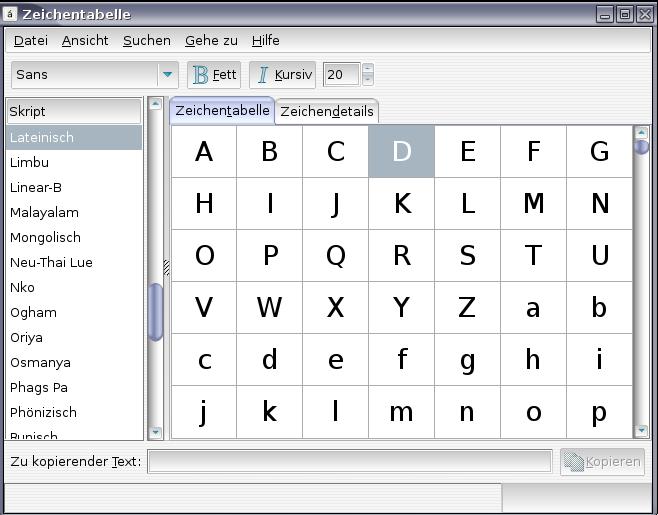Image resolution: width=658 pixels, height=515 pixels.
Task: Select Malayalam in the script list
Action: point(74,212)
